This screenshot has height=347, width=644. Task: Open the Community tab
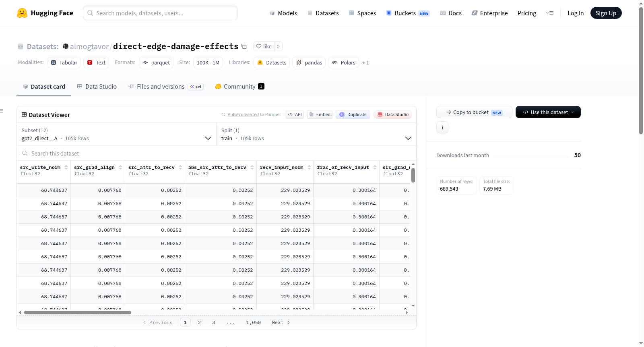[x=240, y=87]
